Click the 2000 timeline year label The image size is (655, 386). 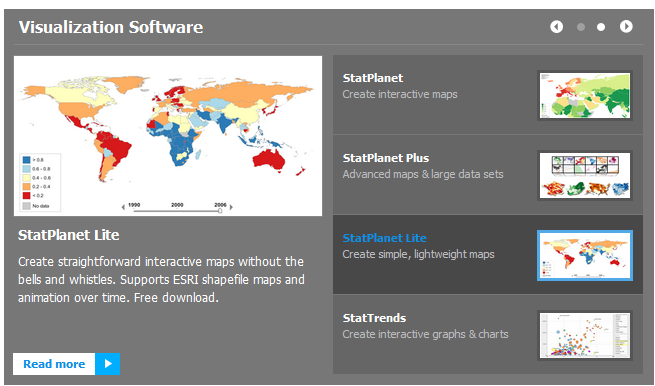coord(177,205)
